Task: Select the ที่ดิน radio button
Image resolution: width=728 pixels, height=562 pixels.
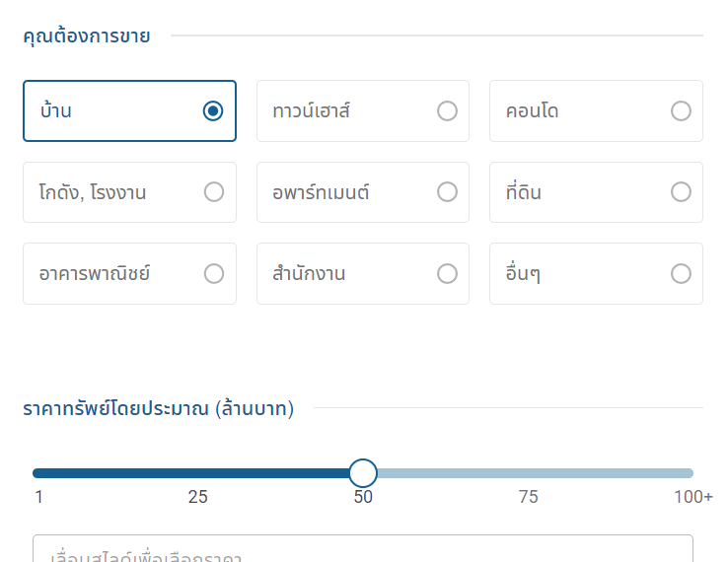Action: click(x=681, y=192)
